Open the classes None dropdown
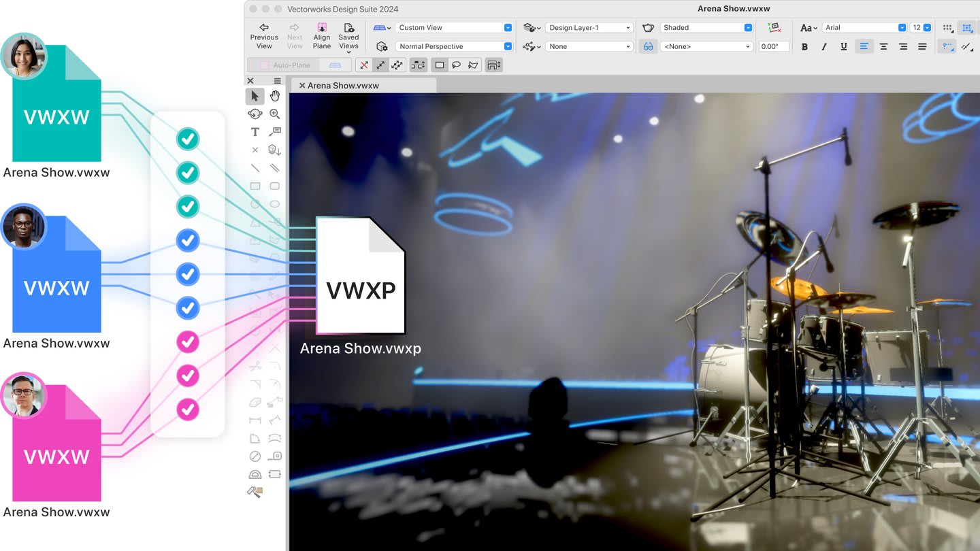Image resolution: width=980 pixels, height=551 pixels. tap(589, 46)
